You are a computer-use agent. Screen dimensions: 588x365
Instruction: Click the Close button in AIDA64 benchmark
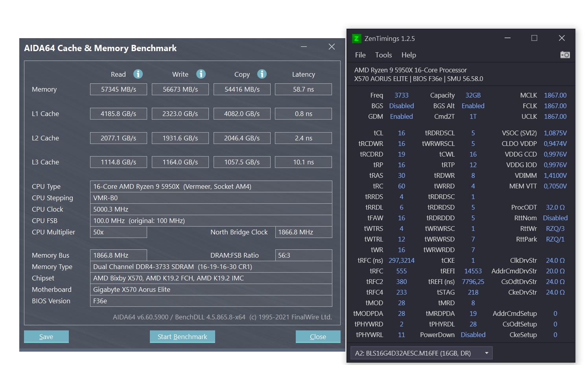coord(318,337)
